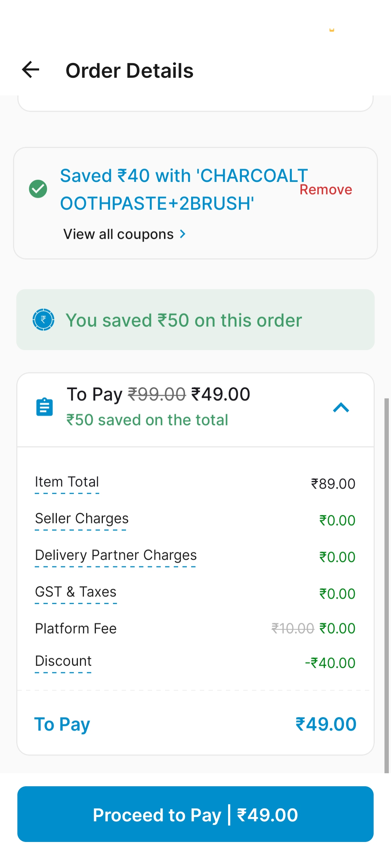Tap the blue rupee savings badge icon
391x868 pixels.
tap(43, 320)
